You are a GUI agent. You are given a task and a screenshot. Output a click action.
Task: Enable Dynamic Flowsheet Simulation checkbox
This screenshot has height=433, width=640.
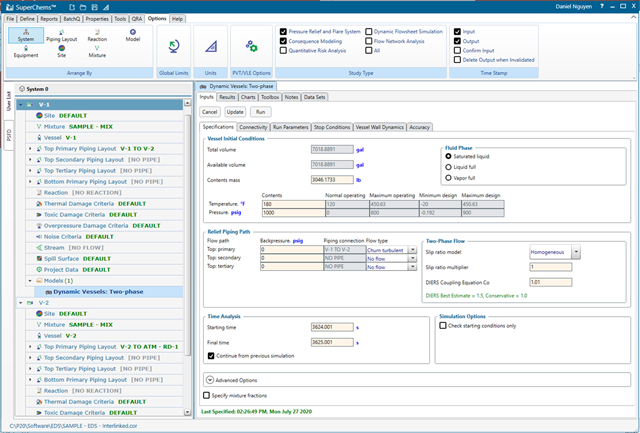click(x=369, y=31)
